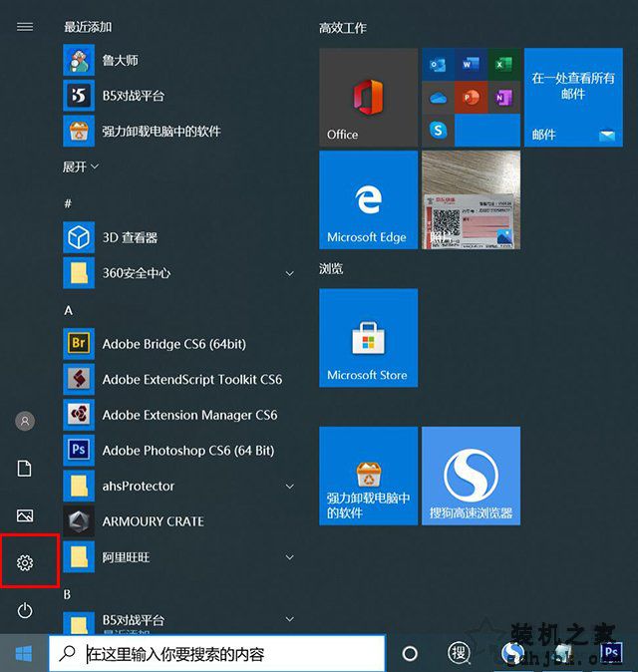Open Outlook in the Office tile group
Screen dimensions: 638x672
click(438, 64)
